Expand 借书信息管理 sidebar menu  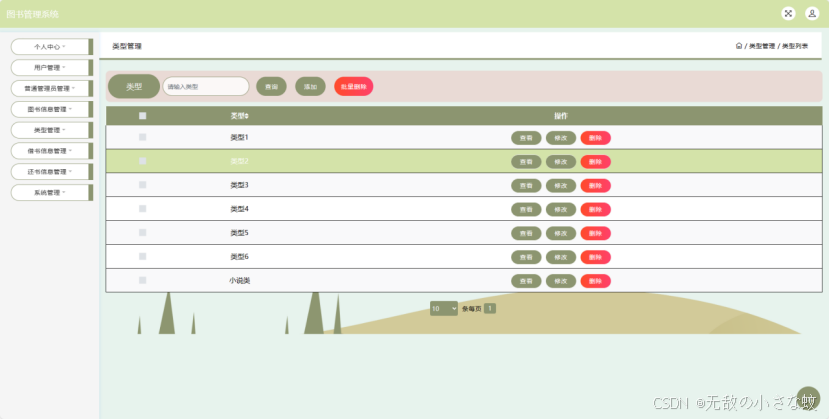51,151
